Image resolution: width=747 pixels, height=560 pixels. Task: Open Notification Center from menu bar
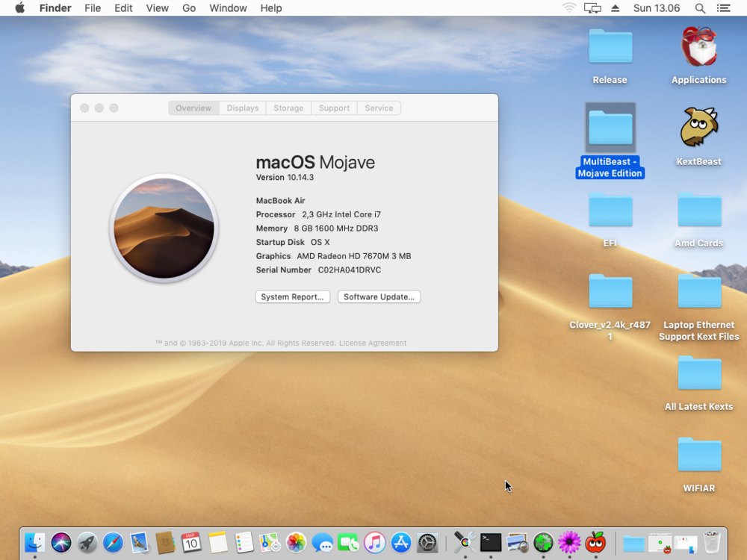coord(723,8)
